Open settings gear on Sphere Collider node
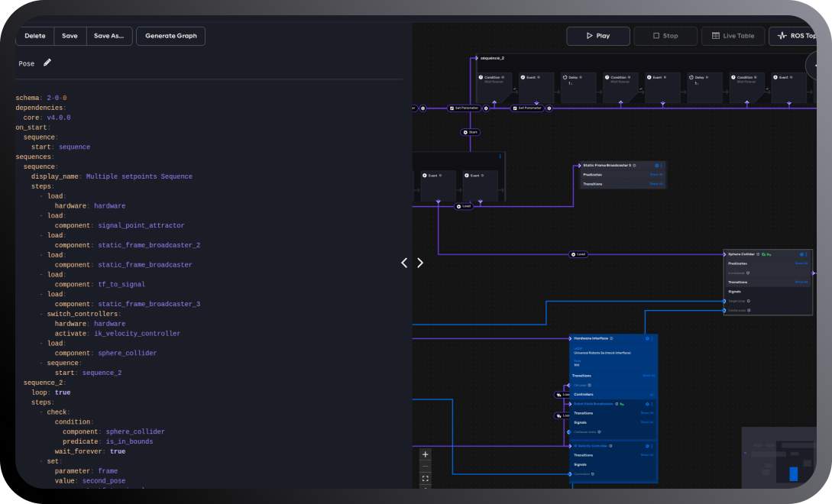The width and height of the screenshot is (832, 504). 801,254
